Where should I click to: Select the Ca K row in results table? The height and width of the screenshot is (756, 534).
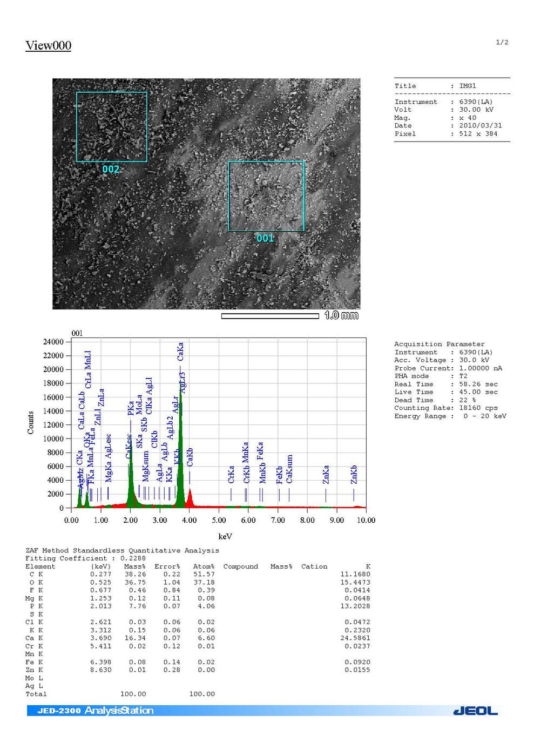pyautogui.click(x=198, y=638)
